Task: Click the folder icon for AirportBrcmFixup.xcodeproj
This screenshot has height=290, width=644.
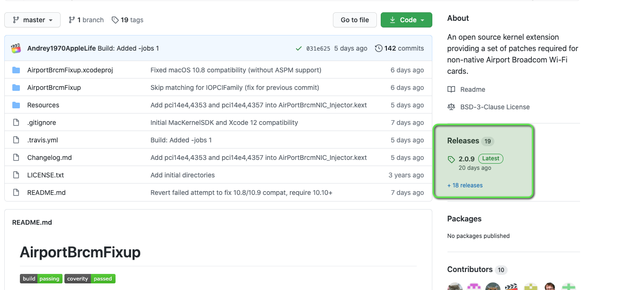Action: click(x=16, y=70)
